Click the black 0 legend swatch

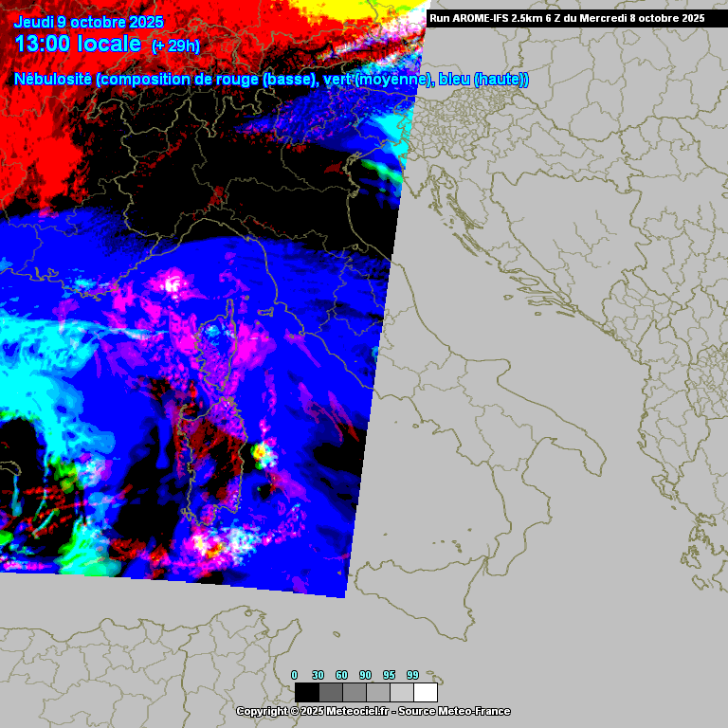pos(306,692)
